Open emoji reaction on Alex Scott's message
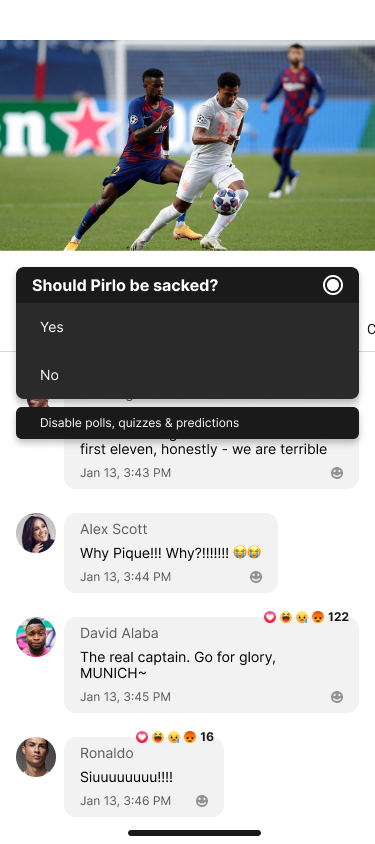The height and width of the screenshot is (844, 375). (x=256, y=577)
